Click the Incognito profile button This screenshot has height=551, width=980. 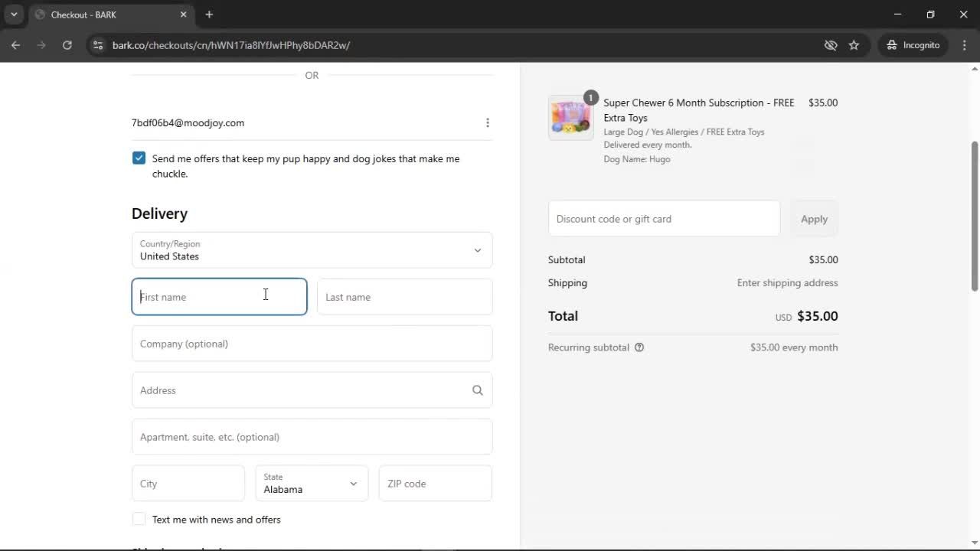pyautogui.click(x=913, y=45)
